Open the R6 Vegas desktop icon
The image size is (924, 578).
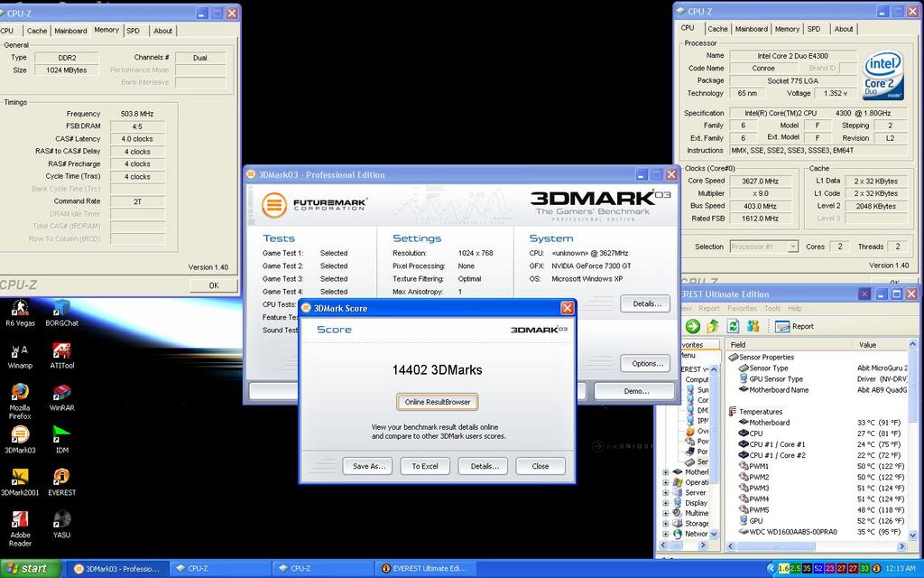tap(20, 312)
